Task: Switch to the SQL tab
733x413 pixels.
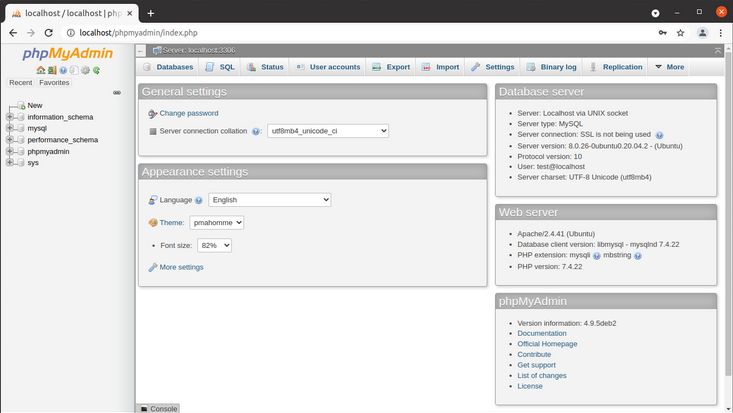Action: [220, 67]
